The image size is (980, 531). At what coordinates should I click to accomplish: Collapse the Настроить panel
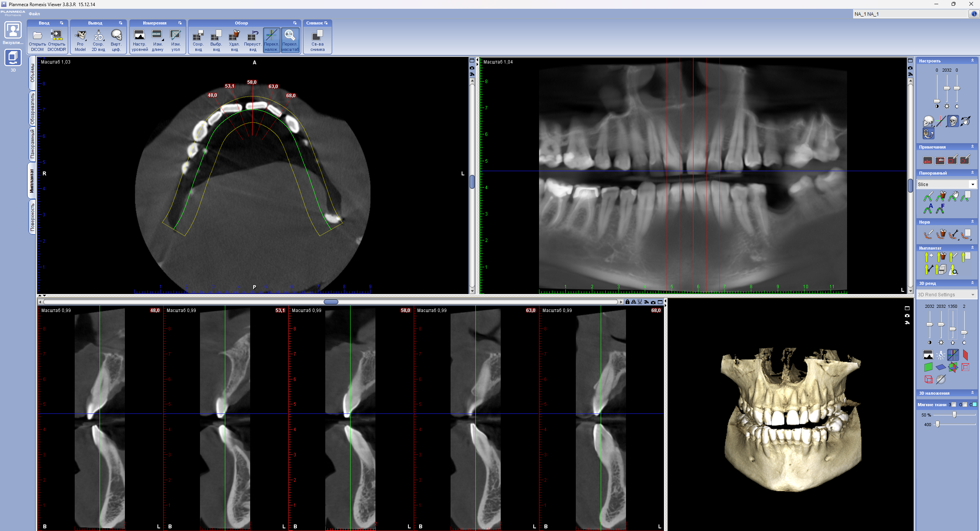pyautogui.click(x=972, y=60)
